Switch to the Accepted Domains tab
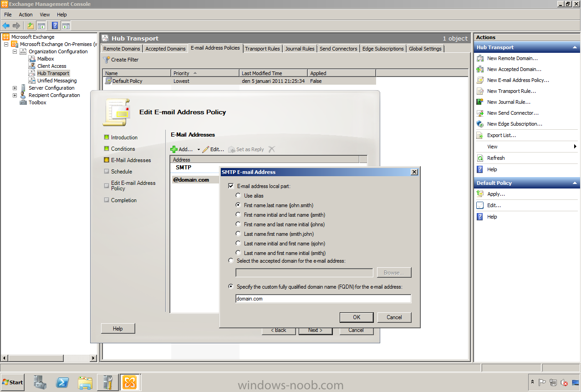The height and width of the screenshot is (392, 581). click(x=165, y=49)
